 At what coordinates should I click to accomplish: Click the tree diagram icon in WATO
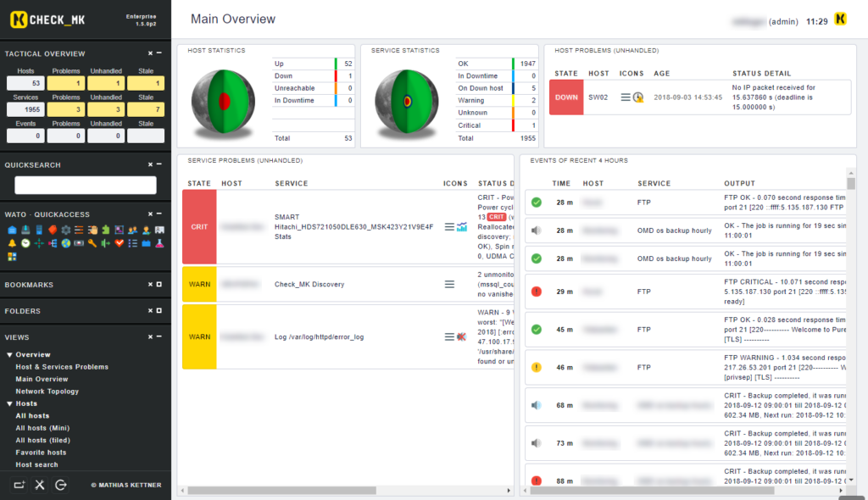pyautogui.click(x=53, y=243)
